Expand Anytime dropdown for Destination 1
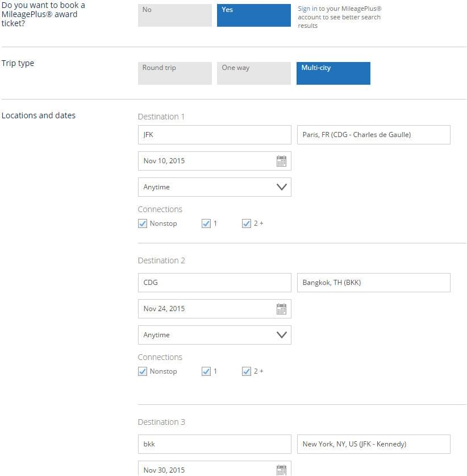 [x=215, y=187]
